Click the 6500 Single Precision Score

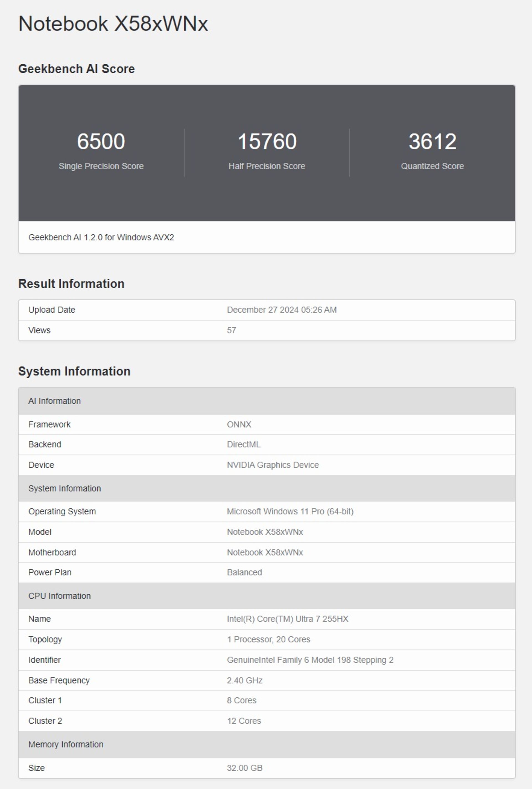(101, 141)
